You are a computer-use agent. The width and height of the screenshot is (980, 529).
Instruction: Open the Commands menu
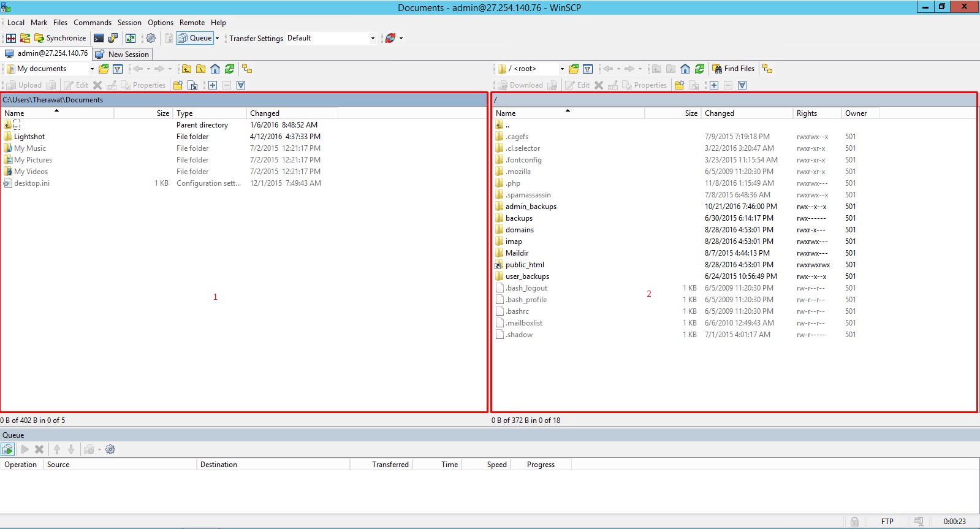pos(93,23)
